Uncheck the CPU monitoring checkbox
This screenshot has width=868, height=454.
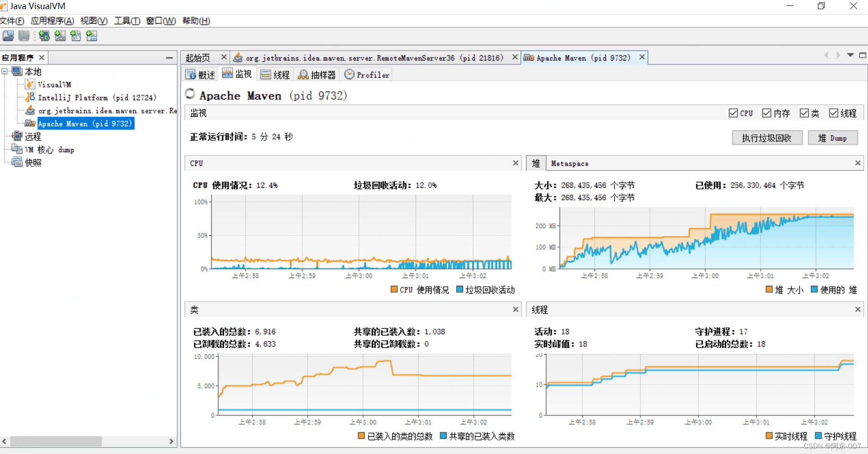[x=733, y=113]
